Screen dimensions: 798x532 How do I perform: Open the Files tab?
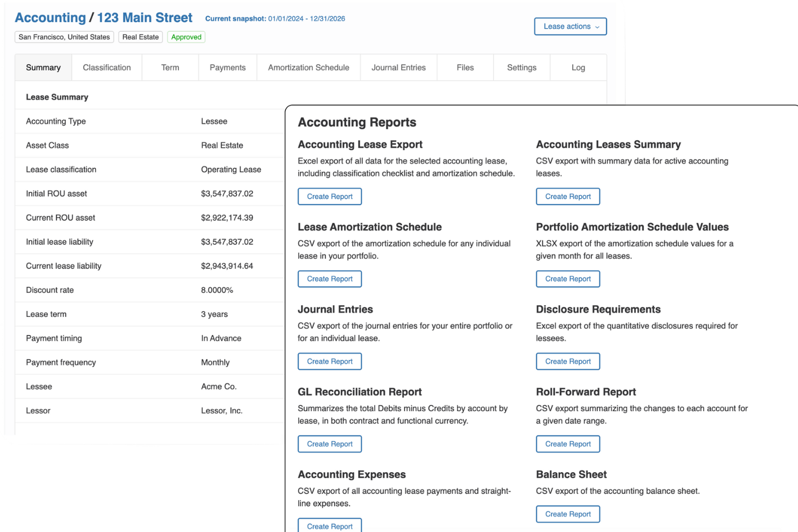point(465,67)
